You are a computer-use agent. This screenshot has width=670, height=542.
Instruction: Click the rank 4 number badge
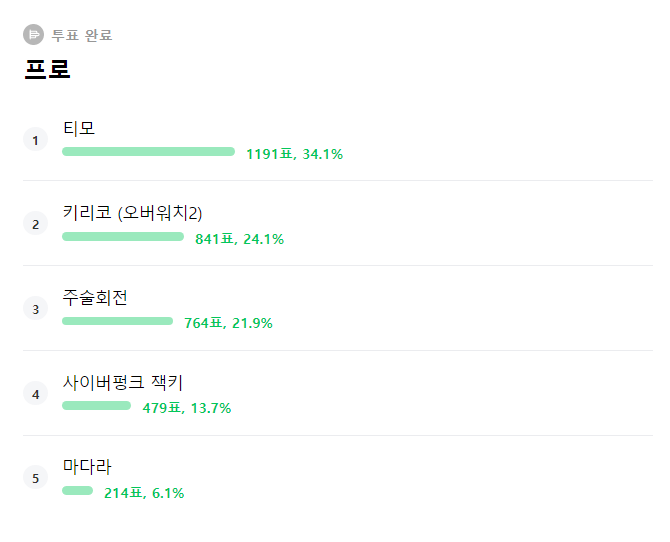pyautogui.click(x=35, y=394)
